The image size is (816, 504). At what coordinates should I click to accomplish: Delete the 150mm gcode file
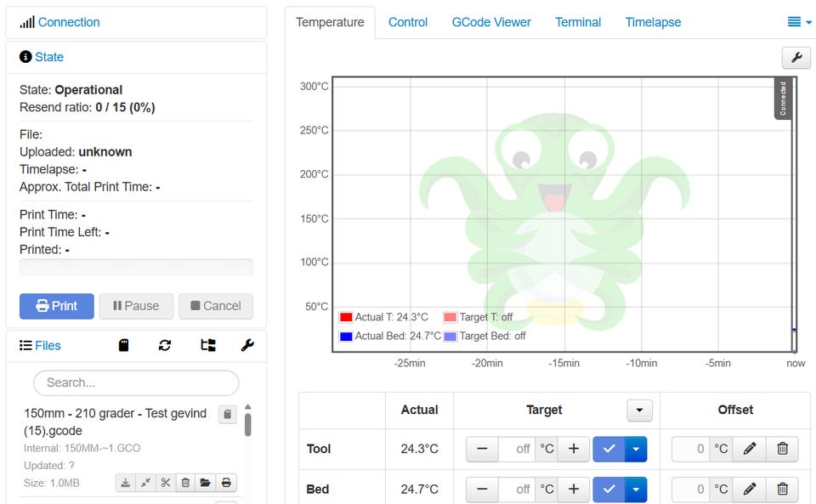click(x=185, y=484)
